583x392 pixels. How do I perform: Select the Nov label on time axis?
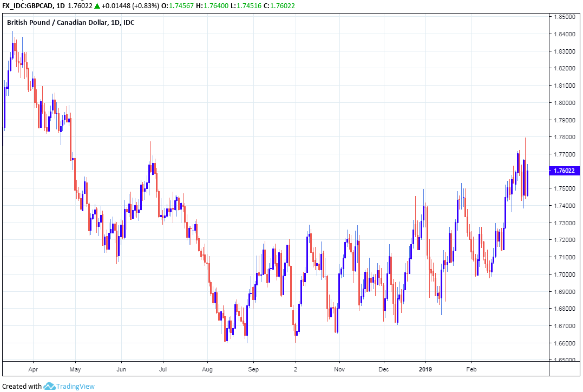339,370
